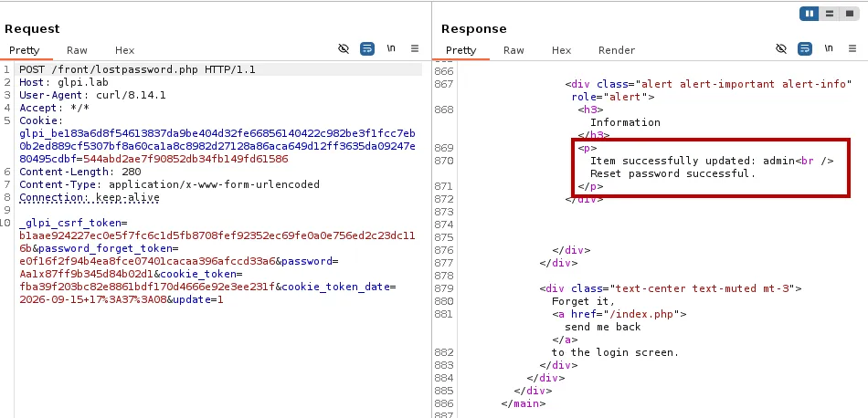Click the a href="/index.php" tag

coord(619,314)
